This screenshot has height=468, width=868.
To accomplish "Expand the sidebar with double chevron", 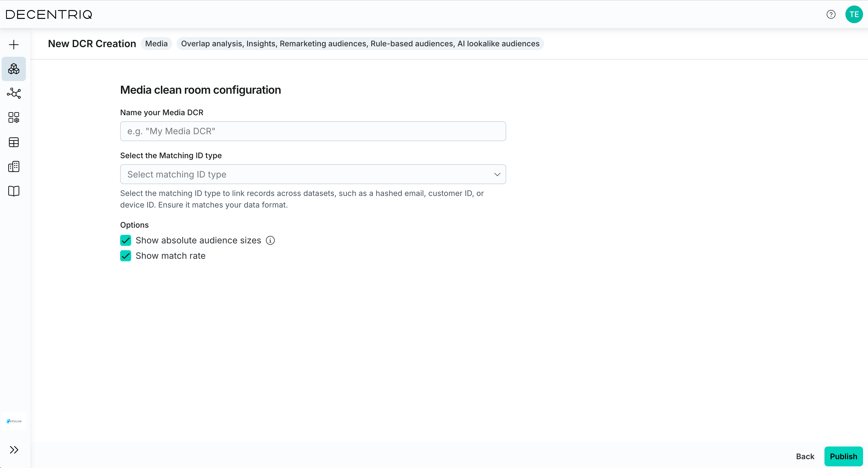I will coord(14,450).
